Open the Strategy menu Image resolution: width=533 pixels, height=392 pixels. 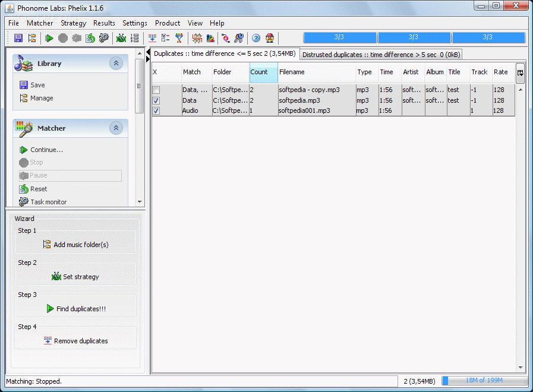[x=74, y=23]
